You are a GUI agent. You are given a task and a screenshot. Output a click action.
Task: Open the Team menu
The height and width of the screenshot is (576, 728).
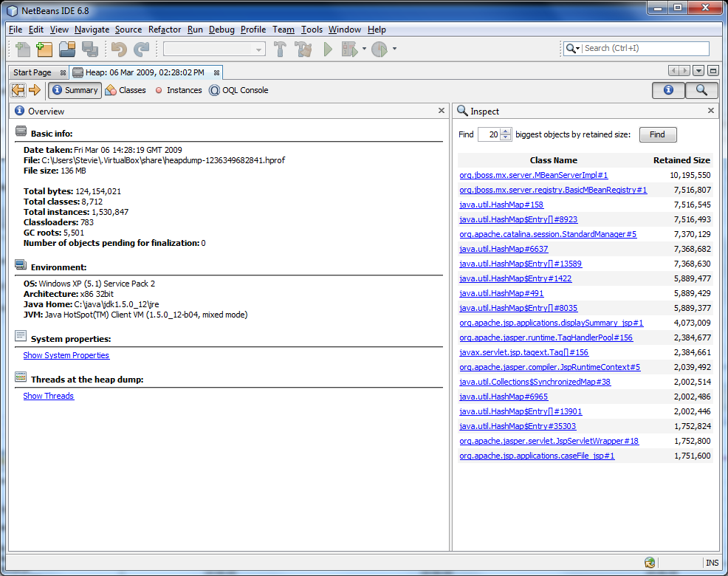[284, 30]
